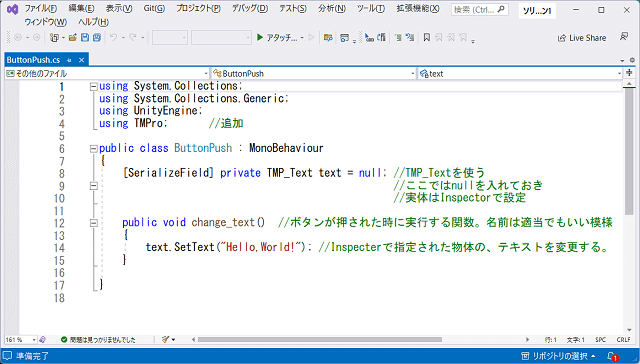Open the ButtonPush class dropdown
The height and width of the screenshot is (364, 640).
[313, 73]
